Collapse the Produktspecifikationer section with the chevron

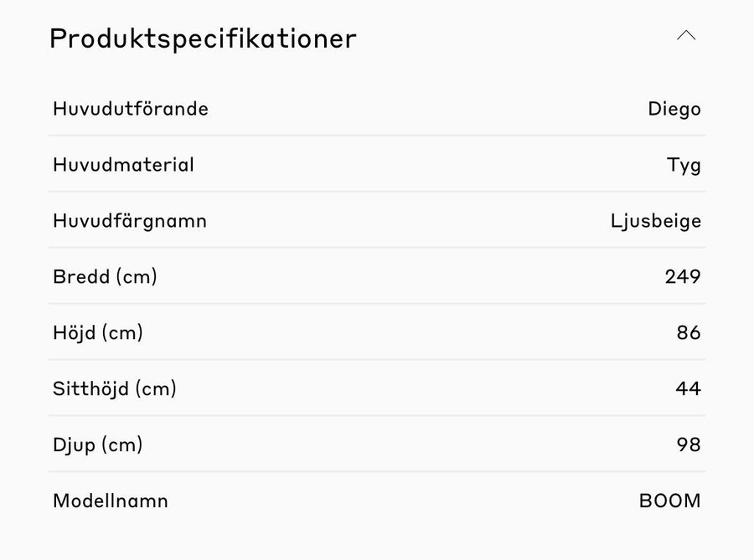pos(686,35)
